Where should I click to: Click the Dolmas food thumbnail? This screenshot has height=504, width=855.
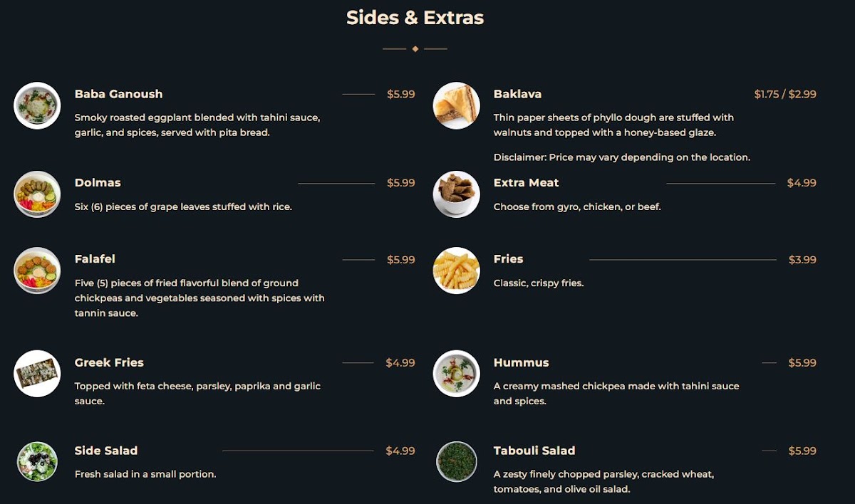click(37, 194)
